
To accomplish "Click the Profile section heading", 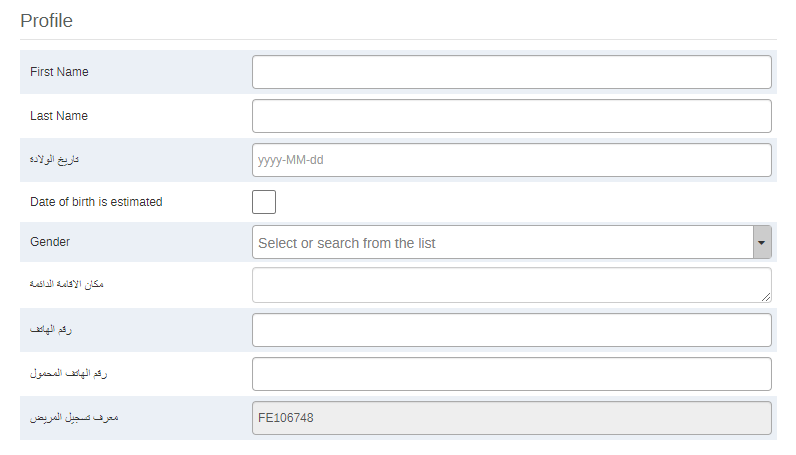I will [46, 20].
